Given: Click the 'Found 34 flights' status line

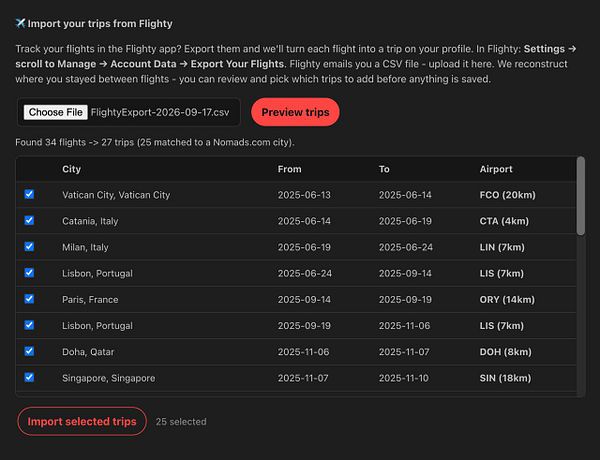Looking at the screenshot, I should click(155, 142).
